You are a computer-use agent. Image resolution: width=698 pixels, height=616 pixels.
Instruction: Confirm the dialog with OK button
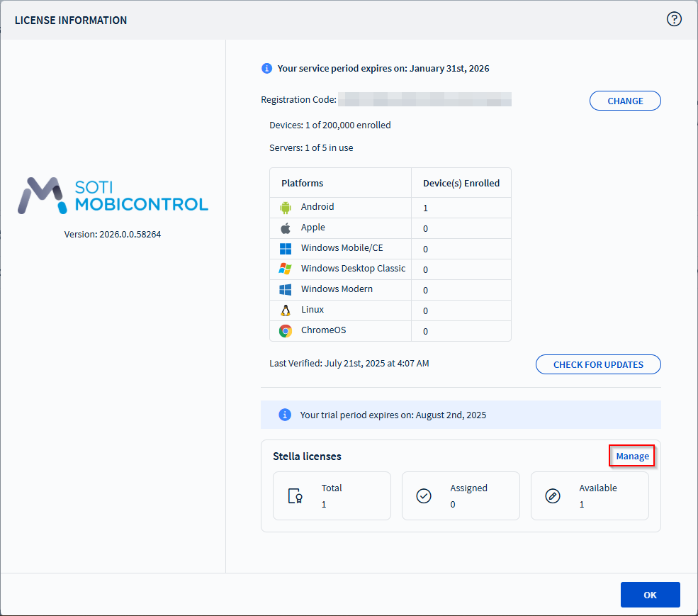click(650, 595)
